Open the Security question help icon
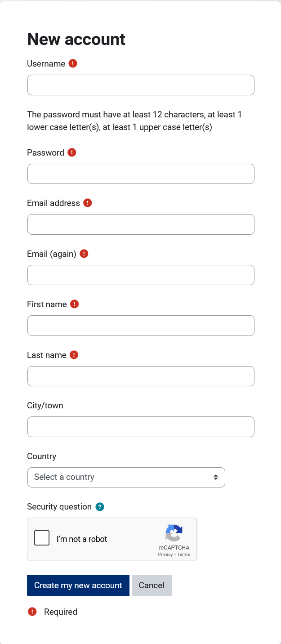This screenshot has height=644, width=281. [99, 506]
